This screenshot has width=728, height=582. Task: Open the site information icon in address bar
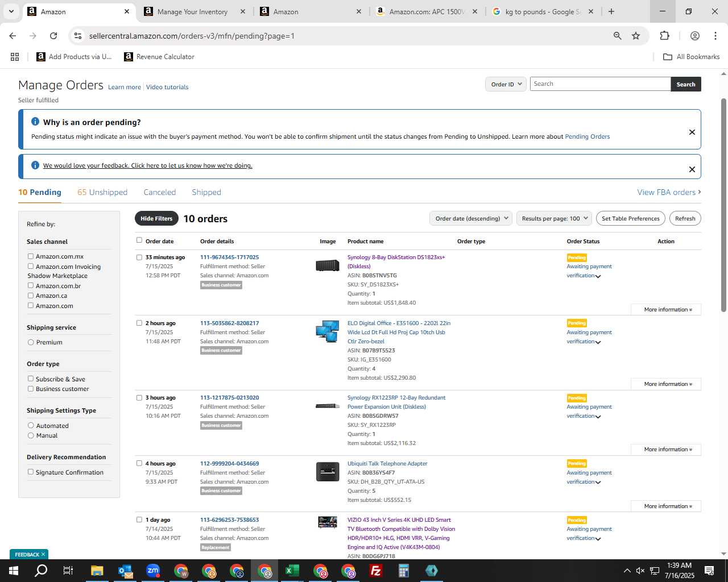click(x=78, y=36)
